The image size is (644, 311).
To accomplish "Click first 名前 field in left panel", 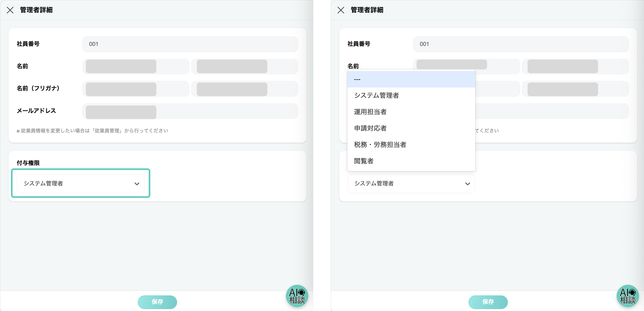I will pos(136,66).
